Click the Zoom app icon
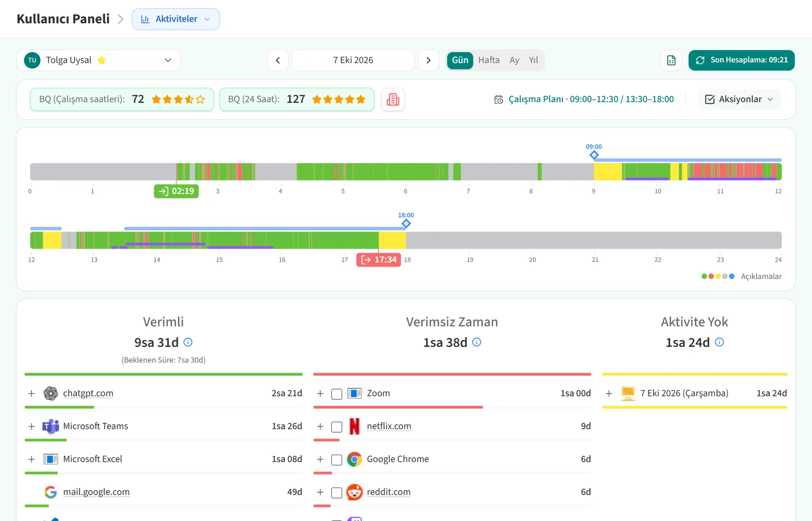Screen dimensions: 812x521 354,393
